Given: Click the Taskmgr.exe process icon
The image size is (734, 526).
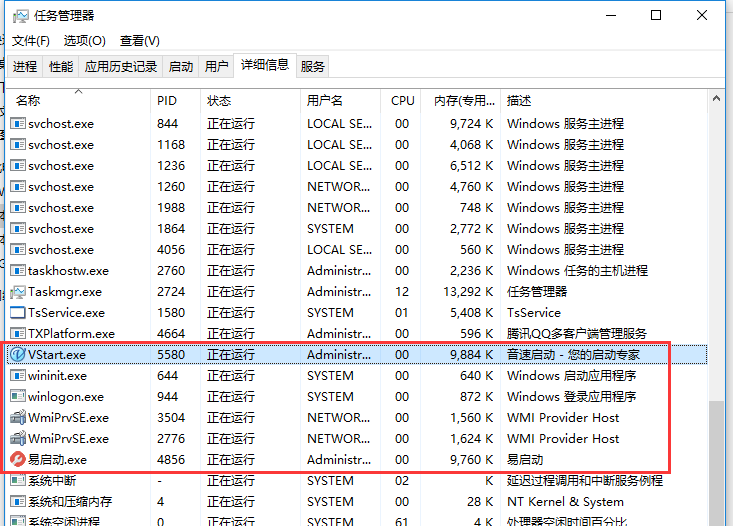Looking at the screenshot, I should [x=18, y=292].
